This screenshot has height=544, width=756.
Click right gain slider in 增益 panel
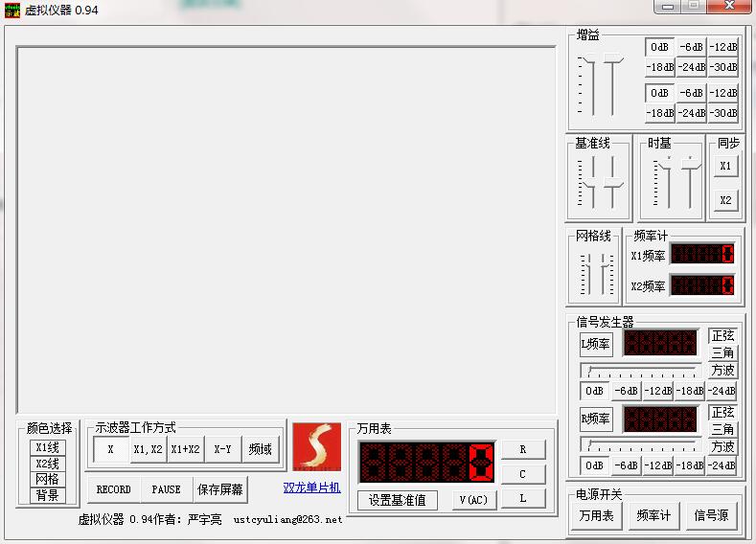[613, 86]
